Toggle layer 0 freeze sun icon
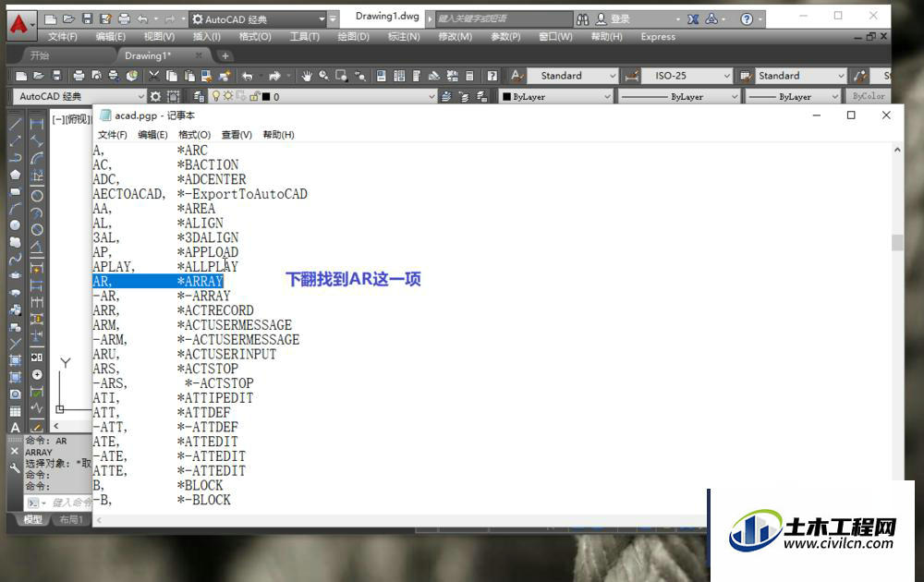The image size is (924, 582). click(227, 95)
